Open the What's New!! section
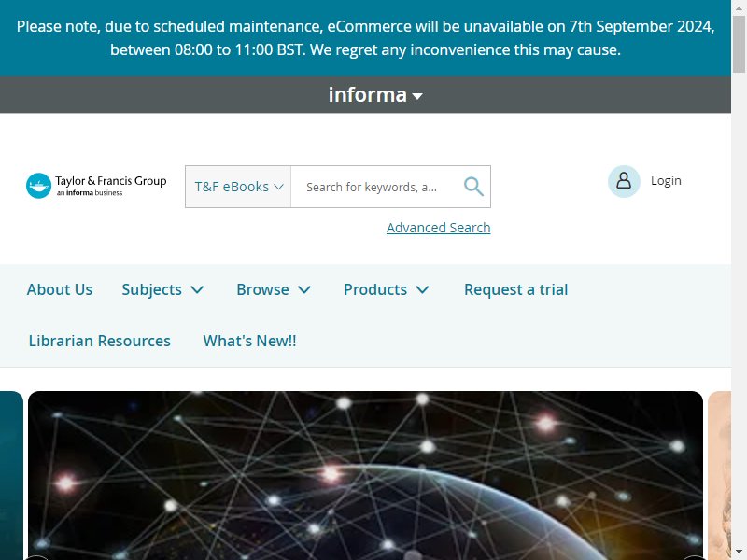This screenshot has width=747, height=560. (249, 341)
